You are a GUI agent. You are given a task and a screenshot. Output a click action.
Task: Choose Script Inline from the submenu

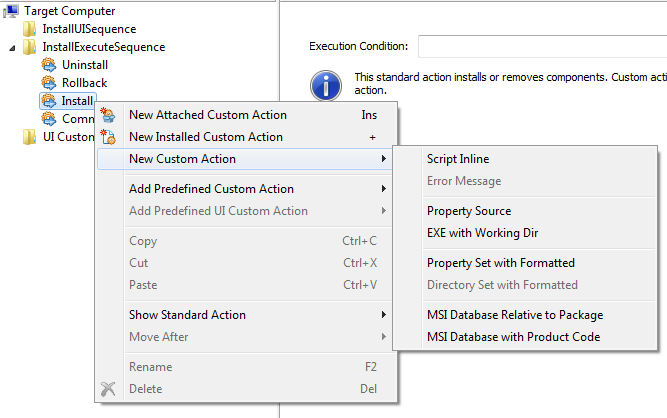(458, 159)
